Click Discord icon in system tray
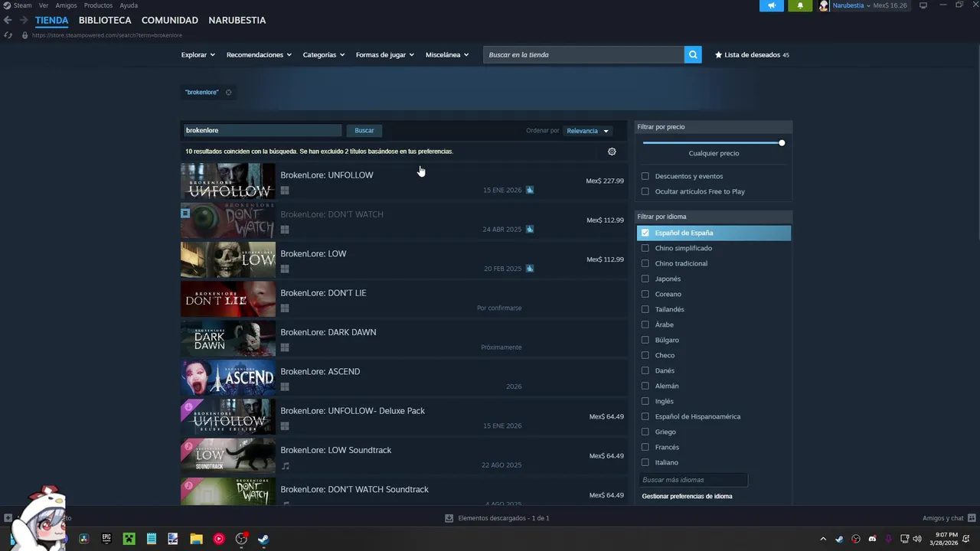 (872, 539)
